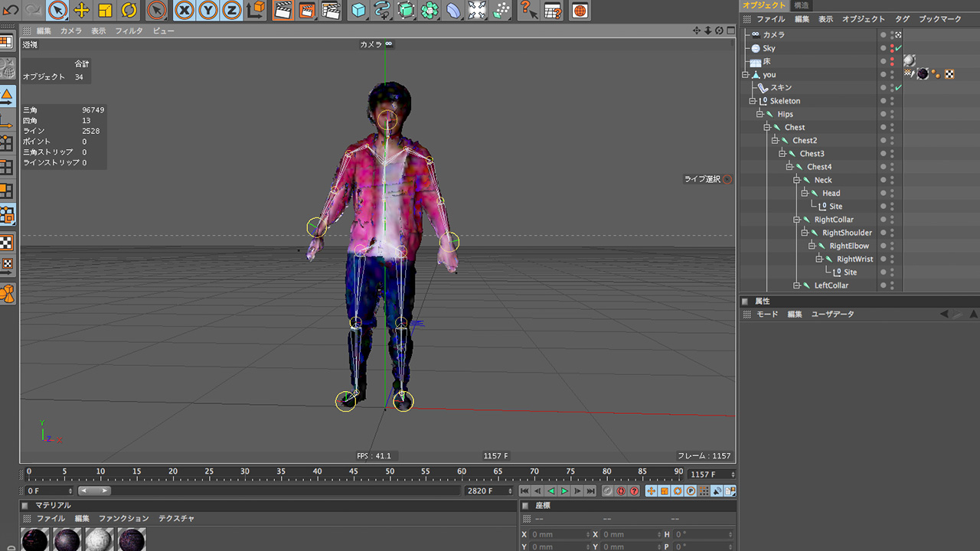Select the white material swatch

tap(99, 540)
